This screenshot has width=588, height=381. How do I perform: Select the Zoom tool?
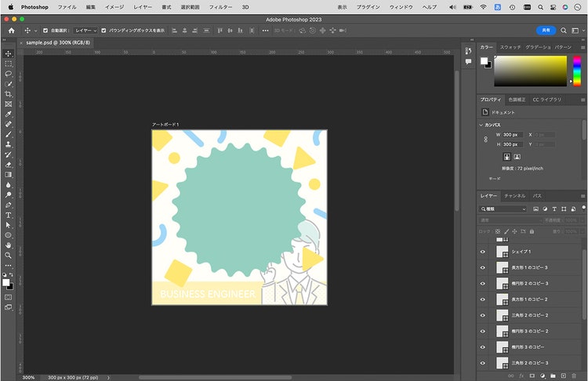point(9,256)
